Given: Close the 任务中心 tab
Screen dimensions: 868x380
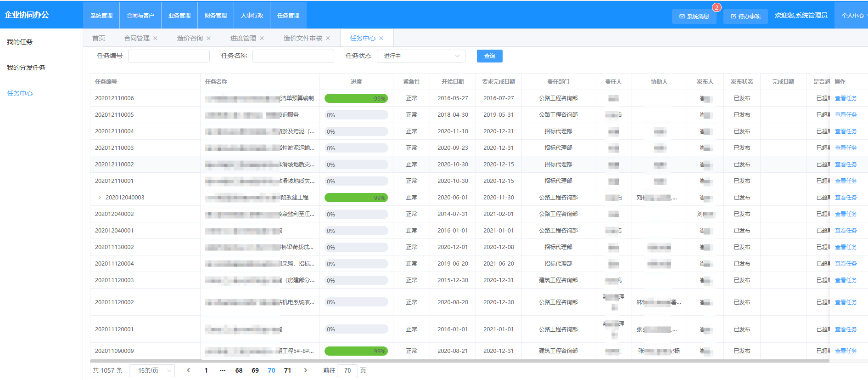Looking at the screenshot, I should click(381, 38).
